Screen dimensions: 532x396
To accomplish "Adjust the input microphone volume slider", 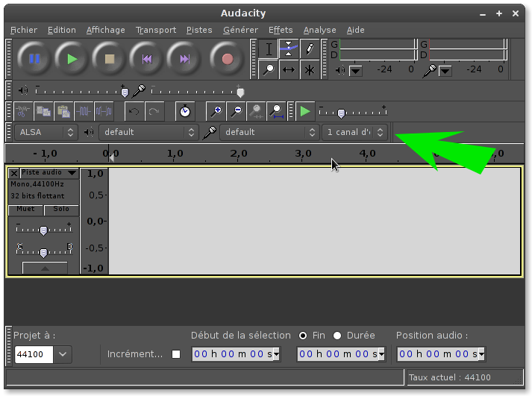I will pos(198,91).
